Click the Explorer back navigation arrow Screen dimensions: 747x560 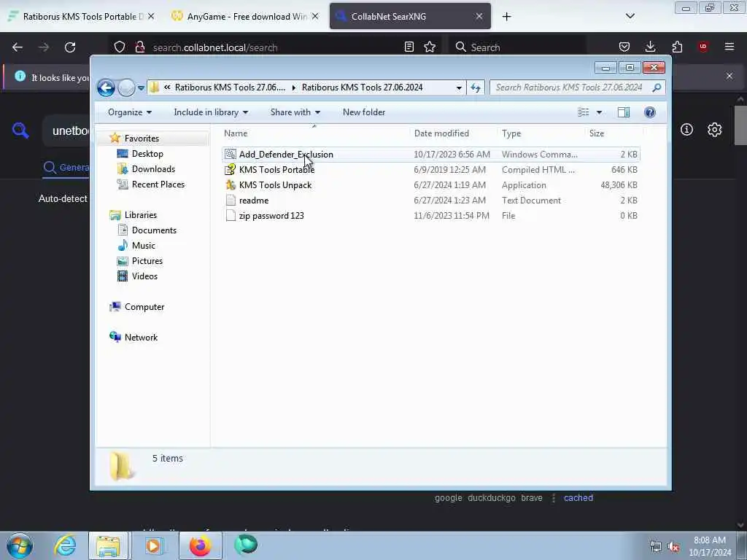[x=106, y=87]
